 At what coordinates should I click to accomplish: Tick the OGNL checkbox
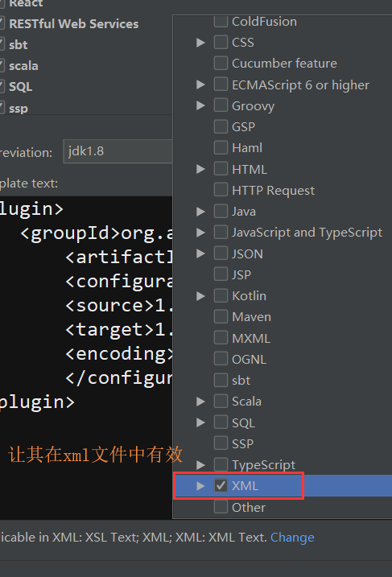tap(221, 359)
